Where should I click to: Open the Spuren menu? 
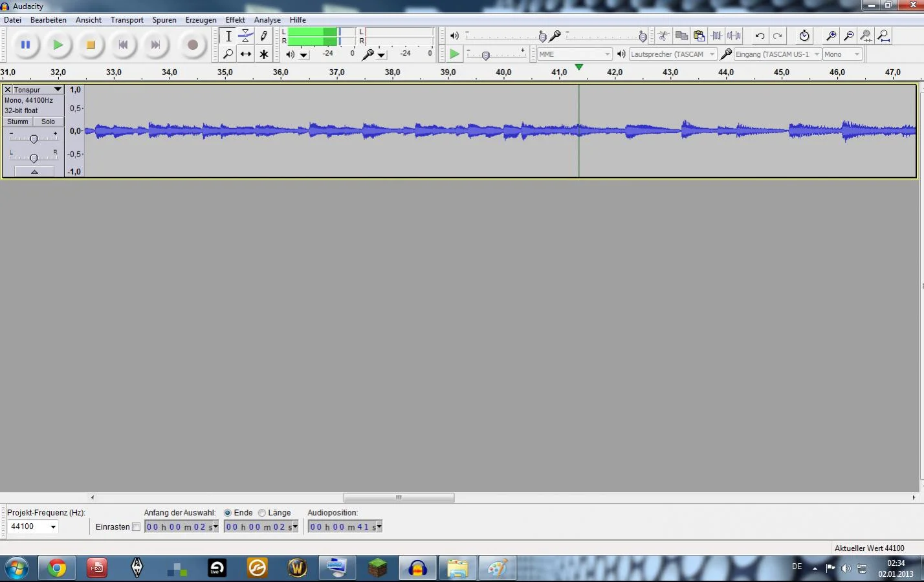[164, 20]
